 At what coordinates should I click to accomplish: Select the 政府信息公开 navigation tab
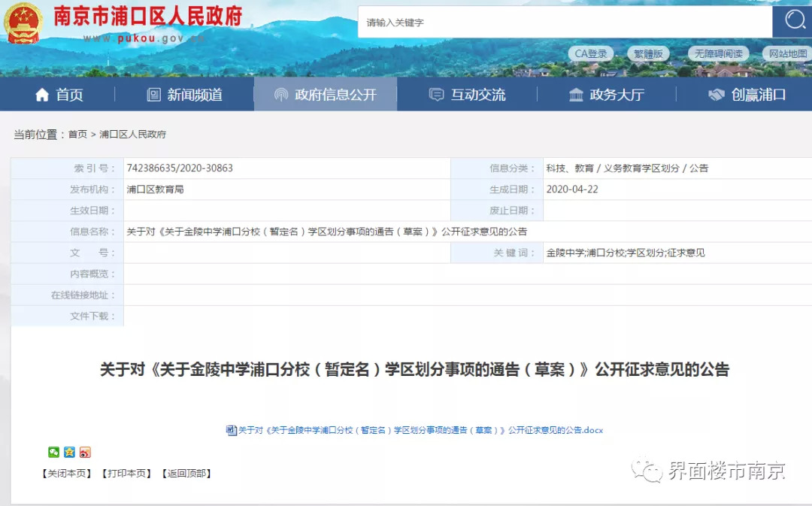click(326, 94)
